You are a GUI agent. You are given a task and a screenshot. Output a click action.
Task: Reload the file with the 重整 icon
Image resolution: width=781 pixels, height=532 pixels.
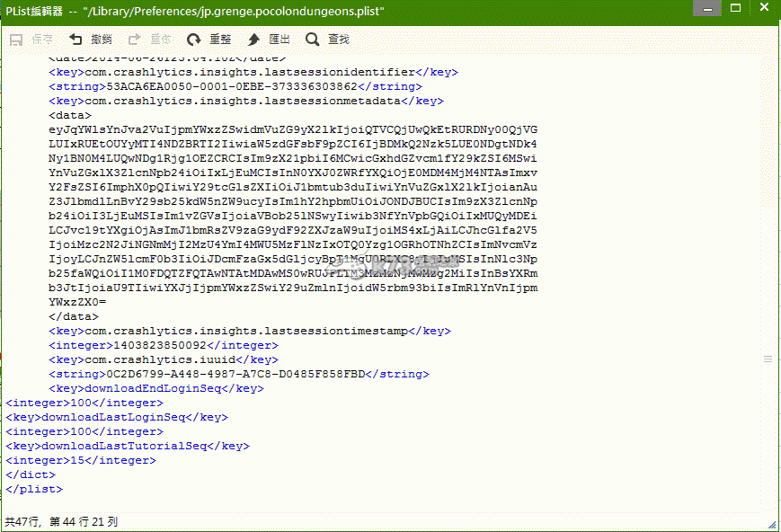pyautogui.click(x=194, y=40)
